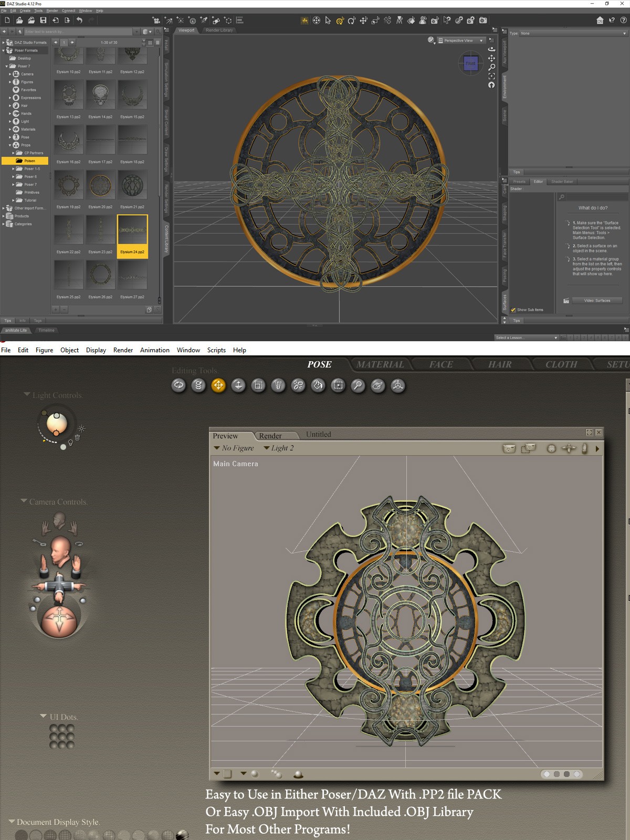This screenshot has width=630, height=840.
Task: Switch to the MATERIAL room tab
Action: (380, 364)
